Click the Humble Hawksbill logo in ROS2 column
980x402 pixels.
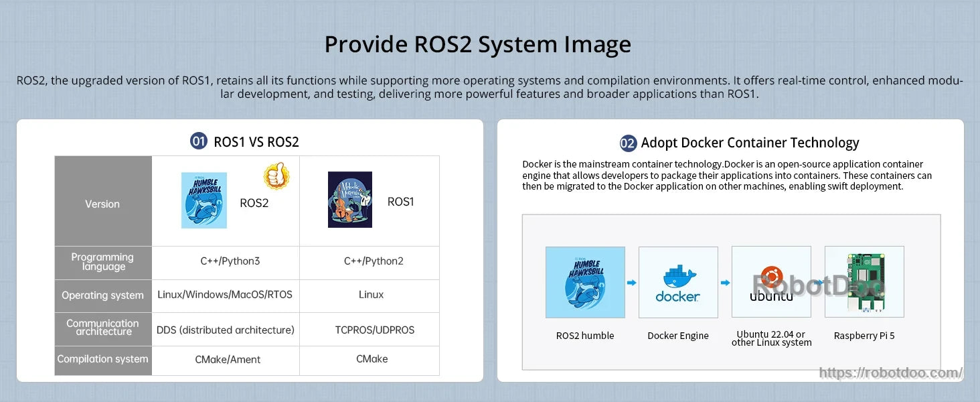[x=204, y=200]
